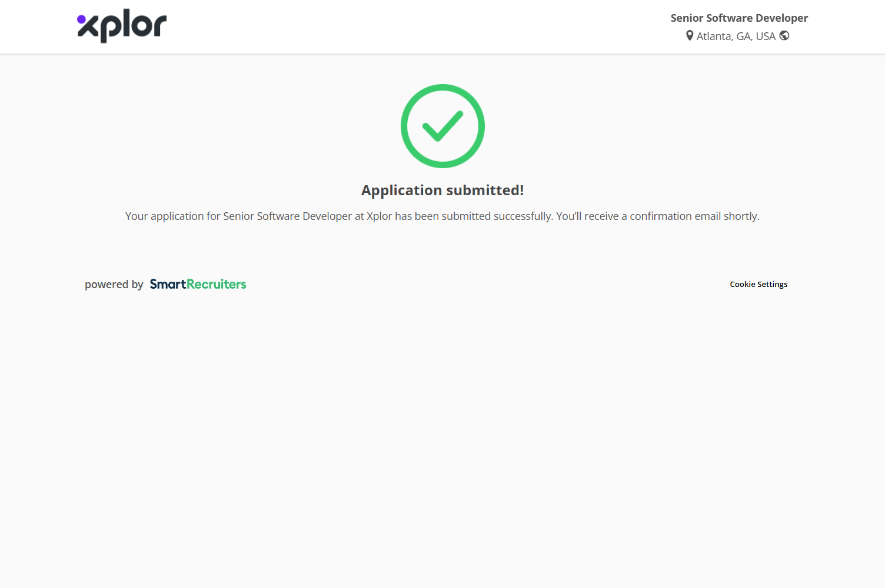Click 'confirmation email' in the message
Image resolution: width=885 pixels, height=588 pixels.
click(x=675, y=216)
